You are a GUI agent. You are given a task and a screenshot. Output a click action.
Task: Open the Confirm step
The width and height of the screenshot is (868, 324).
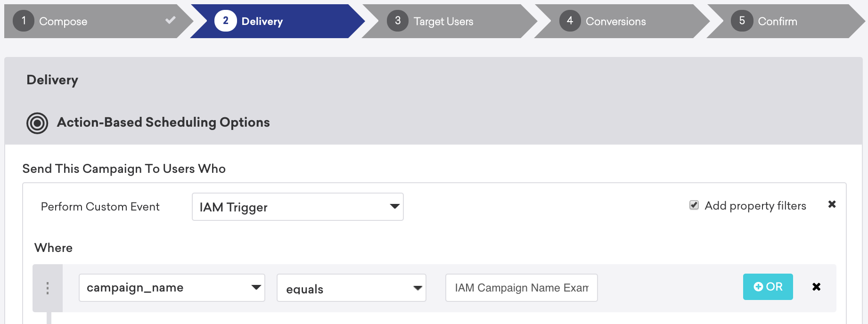[777, 22]
